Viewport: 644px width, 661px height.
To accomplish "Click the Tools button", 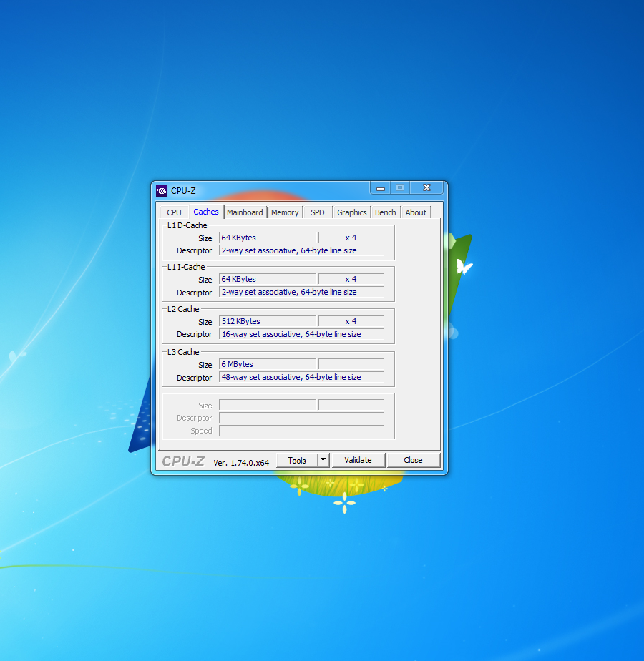I will click(x=297, y=460).
